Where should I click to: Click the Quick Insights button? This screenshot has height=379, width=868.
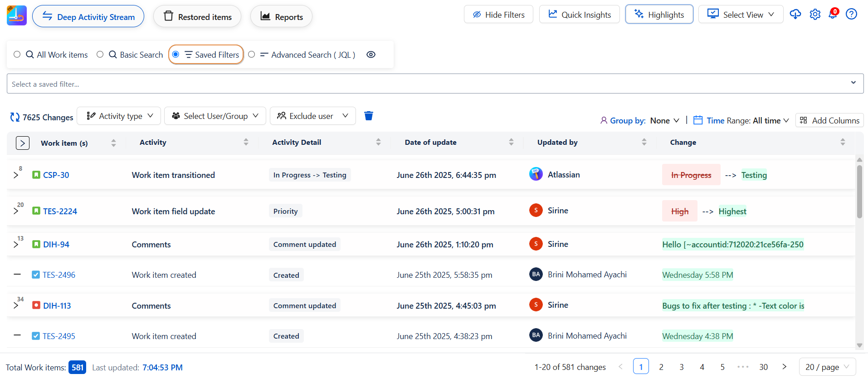click(579, 15)
